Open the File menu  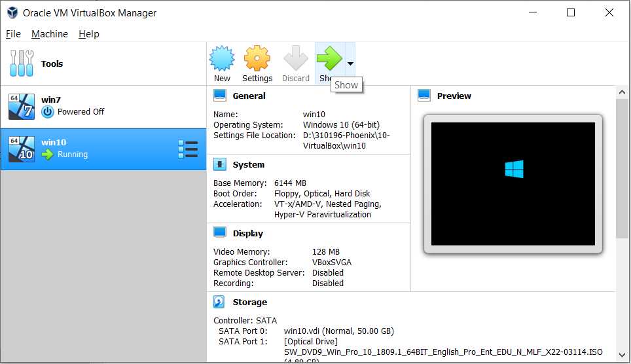(x=13, y=34)
